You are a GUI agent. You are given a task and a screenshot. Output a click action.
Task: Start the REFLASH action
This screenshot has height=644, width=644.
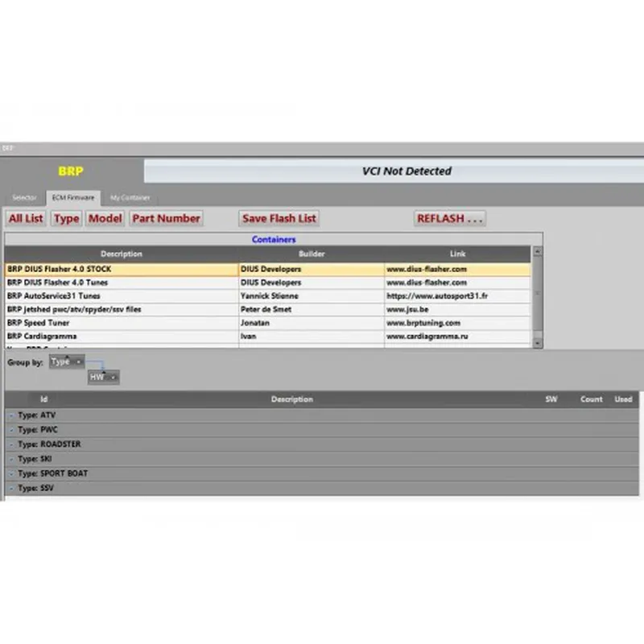449,218
